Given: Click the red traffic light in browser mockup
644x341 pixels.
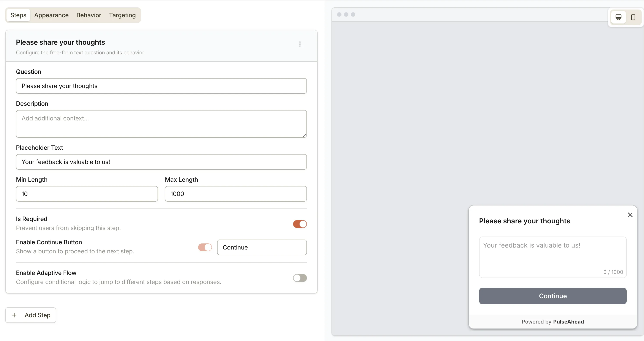Looking at the screenshot, I should click(339, 14).
